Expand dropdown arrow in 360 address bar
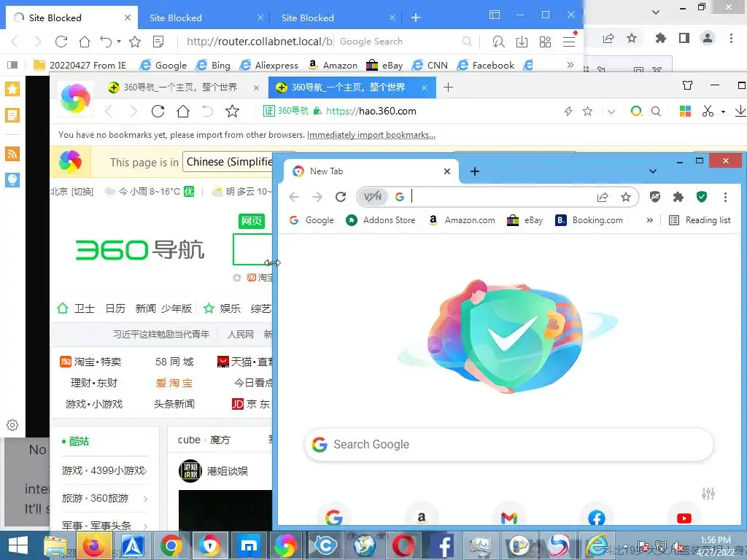 point(611,112)
